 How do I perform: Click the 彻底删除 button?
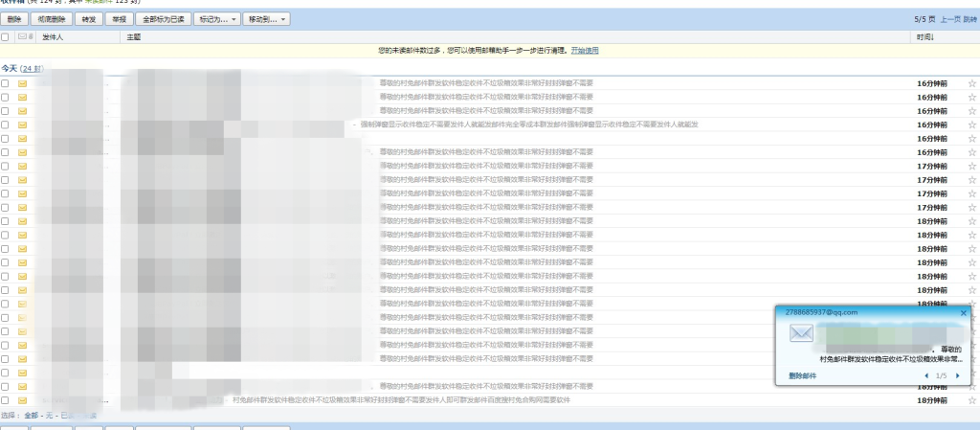click(x=52, y=18)
